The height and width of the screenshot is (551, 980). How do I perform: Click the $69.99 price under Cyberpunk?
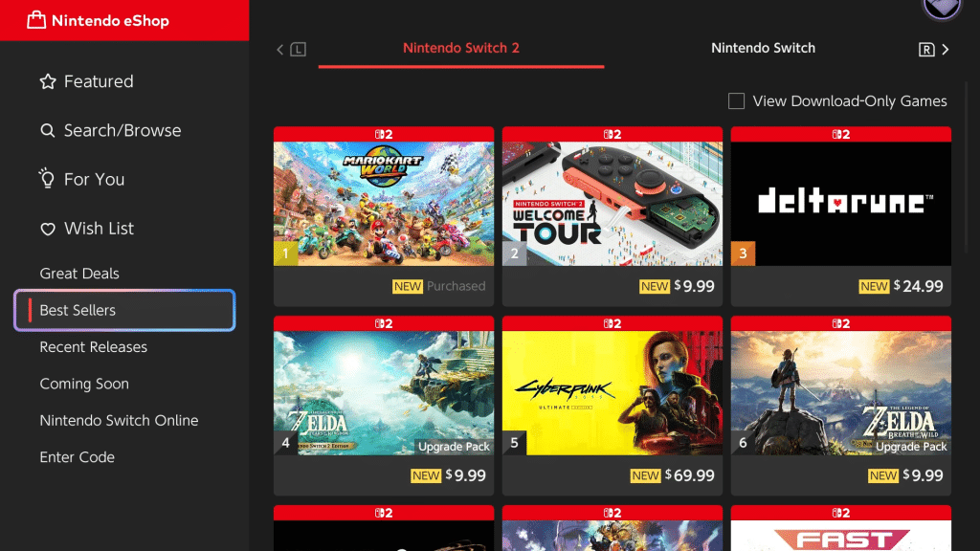689,475
